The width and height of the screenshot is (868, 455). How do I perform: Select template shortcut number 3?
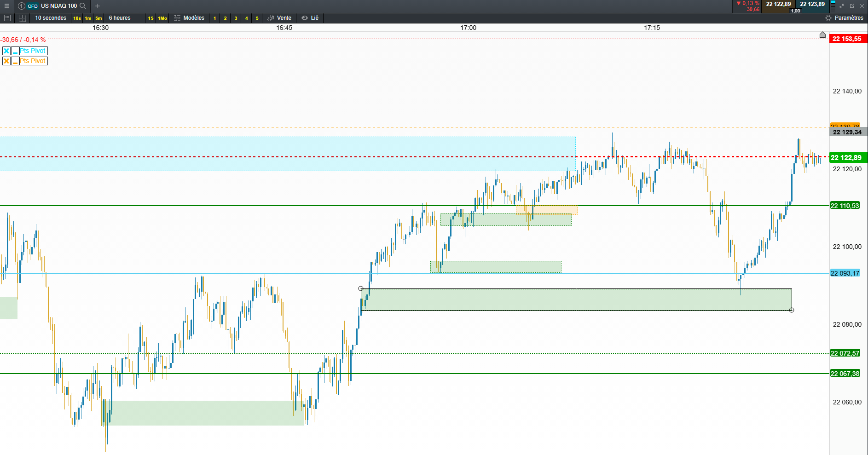pos(236,18)
